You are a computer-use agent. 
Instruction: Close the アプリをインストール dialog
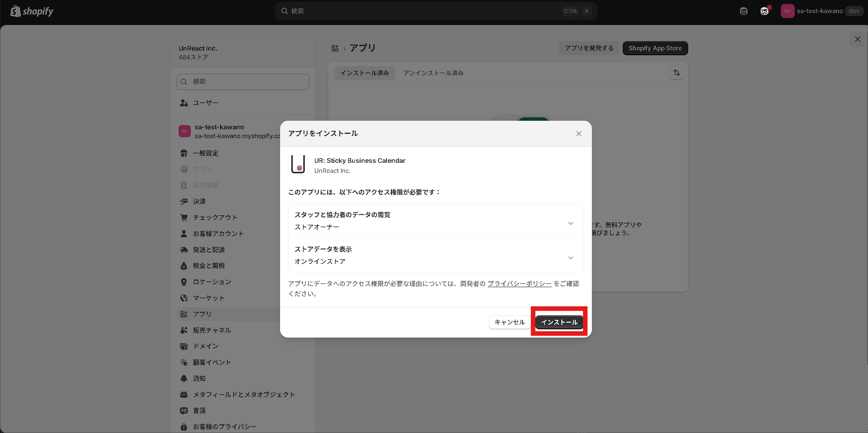click(578, 134)
